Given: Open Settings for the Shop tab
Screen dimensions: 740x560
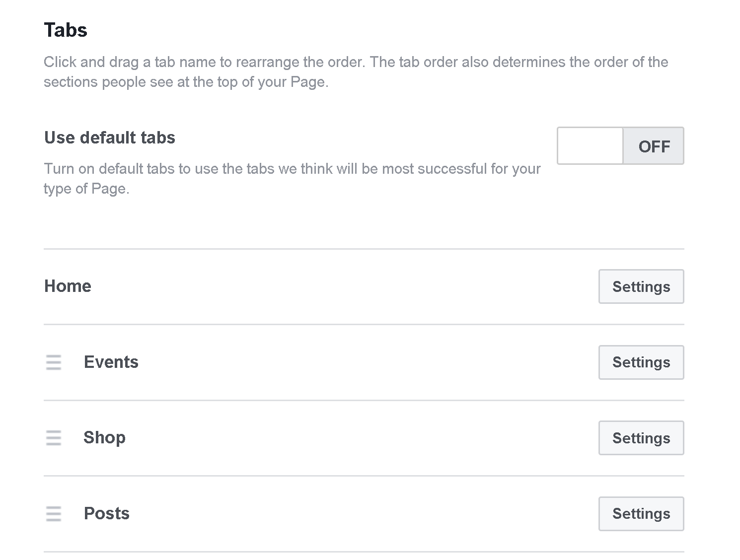Looking at the screenshot, I should (x=641, y=438).
